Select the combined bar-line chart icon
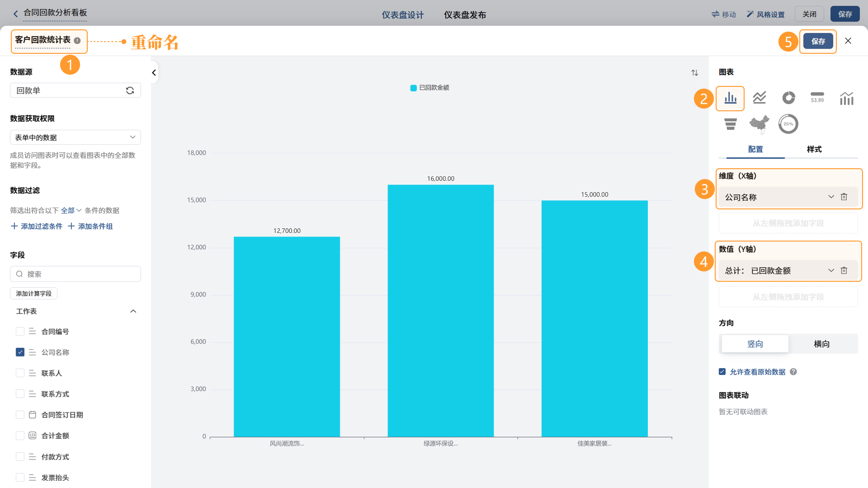The height and width of the screenshot is (488, 868). (846, 98)
